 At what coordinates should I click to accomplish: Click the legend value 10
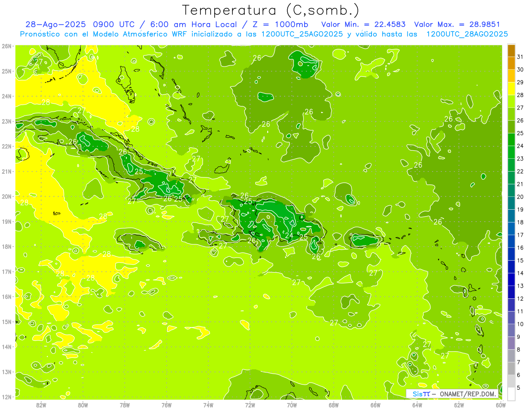pyautogui.click(x=520, y=324)
